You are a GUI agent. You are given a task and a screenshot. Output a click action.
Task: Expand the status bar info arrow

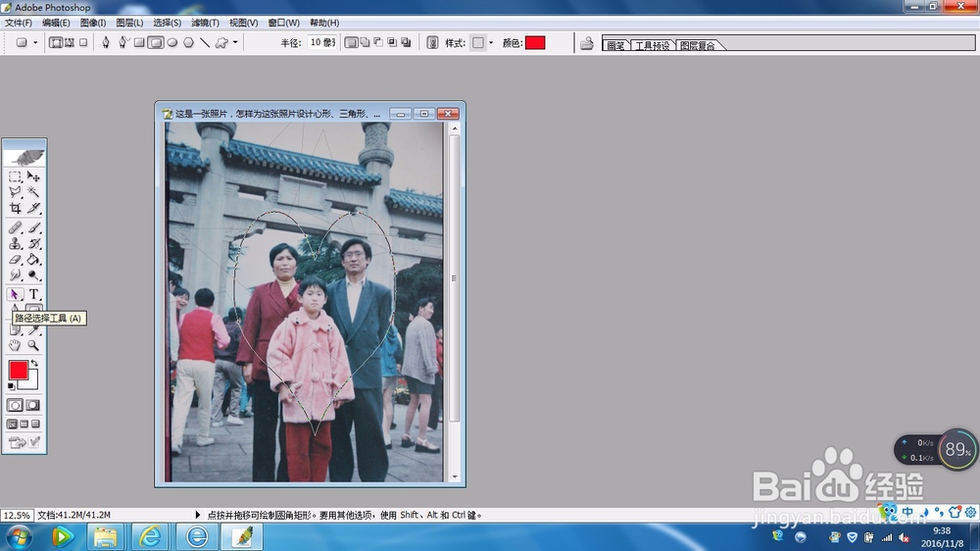click(x=198, y=515)
